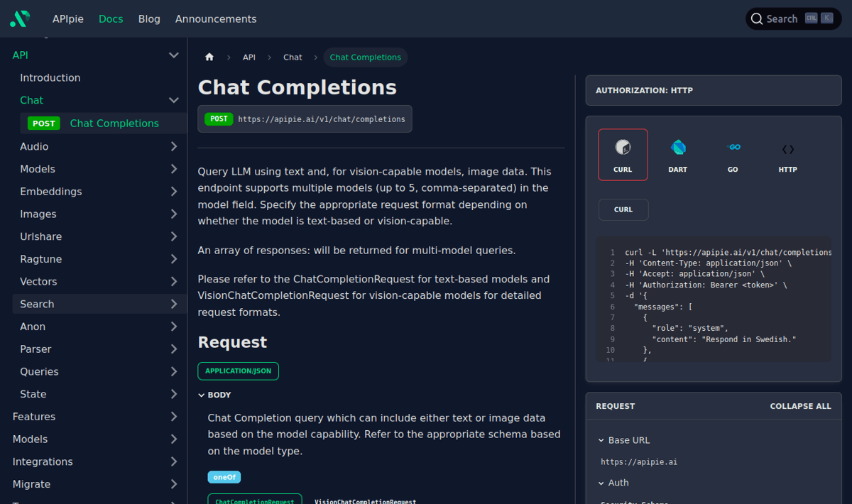Select the blue oneOf schema chip
852x504 pixels.
224,477
